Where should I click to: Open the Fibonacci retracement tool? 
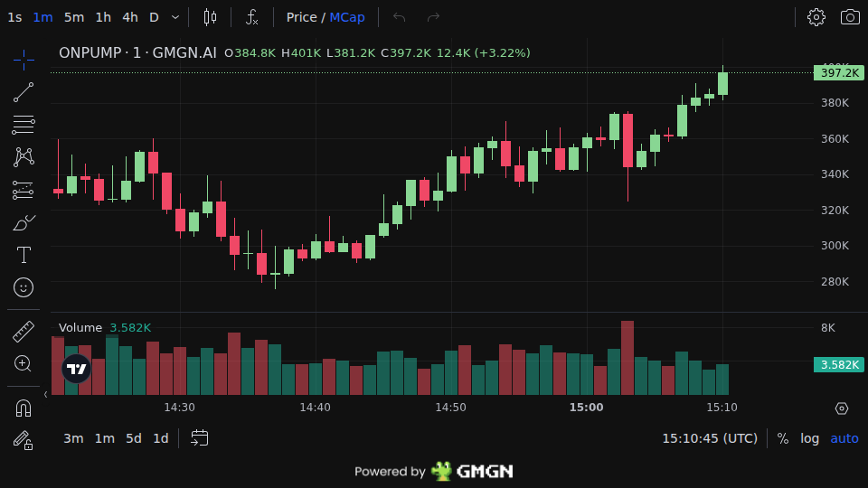tap(24, 125)
